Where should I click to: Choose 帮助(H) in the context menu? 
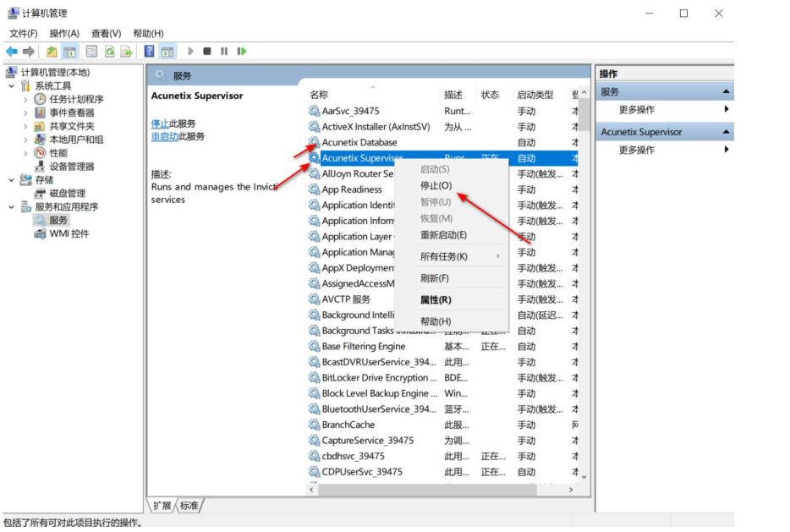(x=452, y=321)
